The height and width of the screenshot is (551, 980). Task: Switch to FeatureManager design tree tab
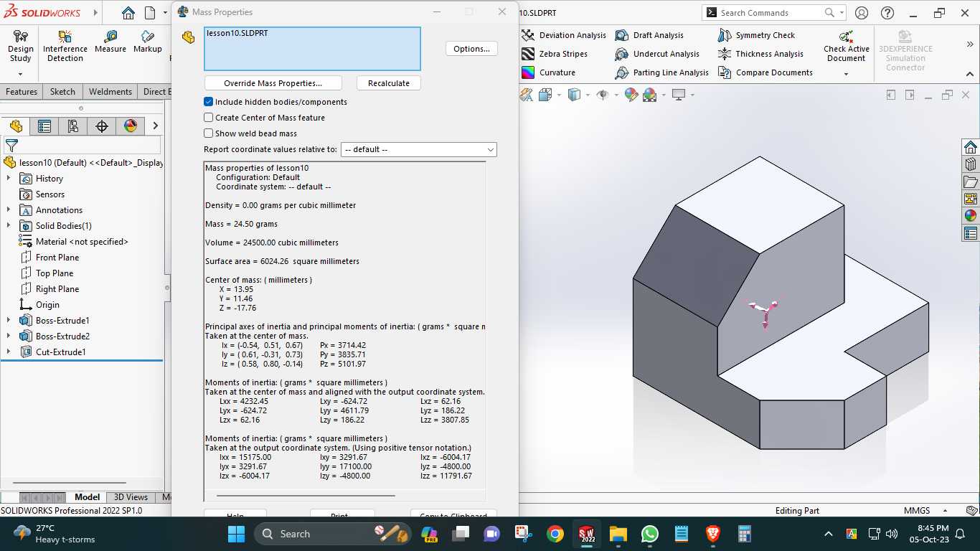pos(16,126)
